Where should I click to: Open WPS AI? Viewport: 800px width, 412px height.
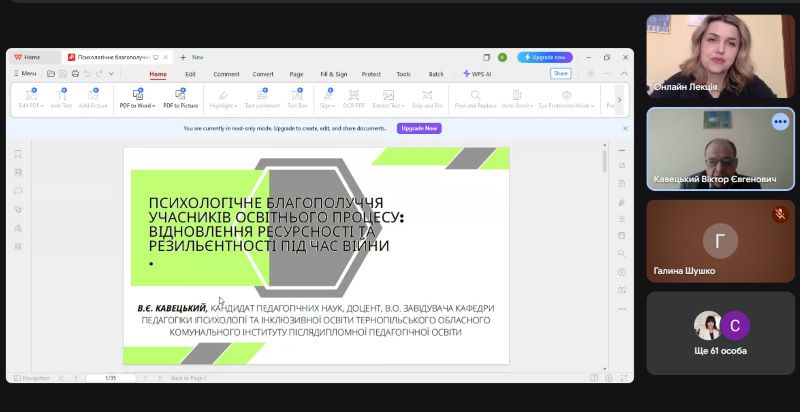477,74
